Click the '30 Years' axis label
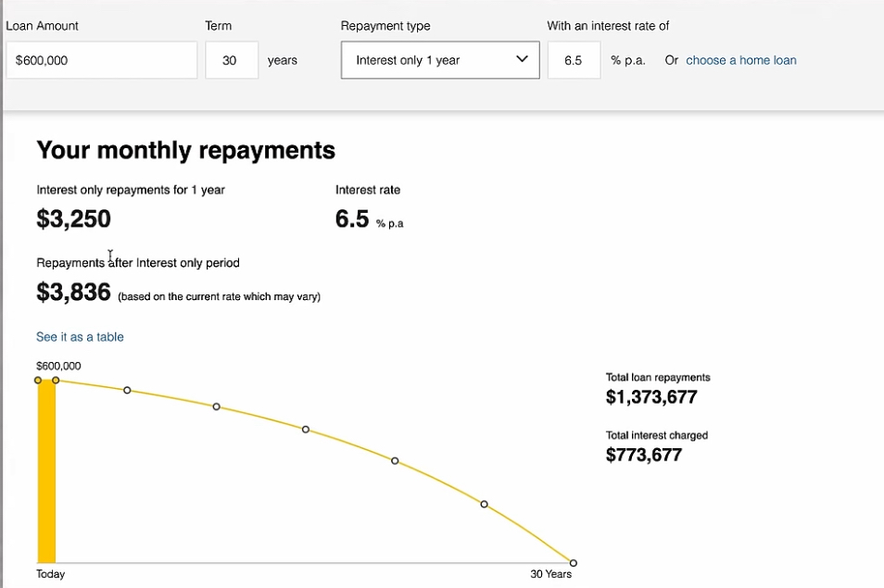884x588 pixels. click(x=550, y=574)
